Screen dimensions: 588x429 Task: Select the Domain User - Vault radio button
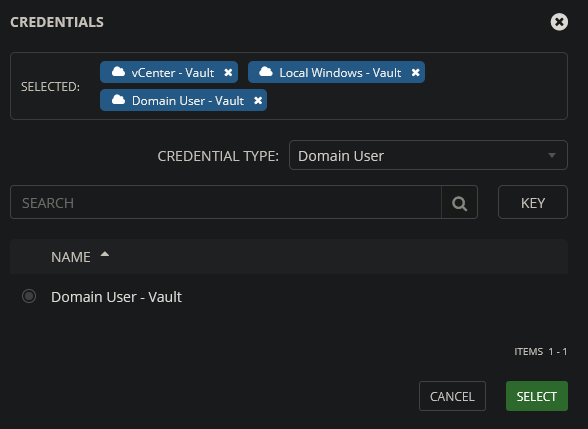(29, 296)
